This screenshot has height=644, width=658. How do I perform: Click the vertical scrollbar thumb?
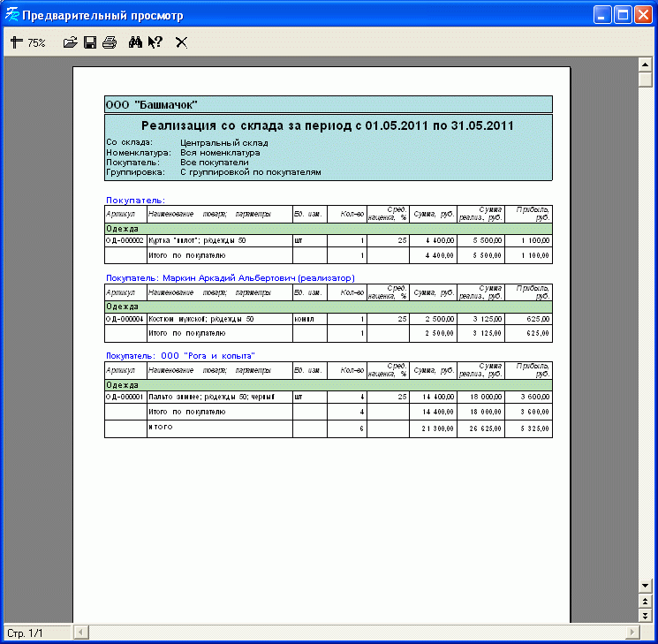[645, 80]
